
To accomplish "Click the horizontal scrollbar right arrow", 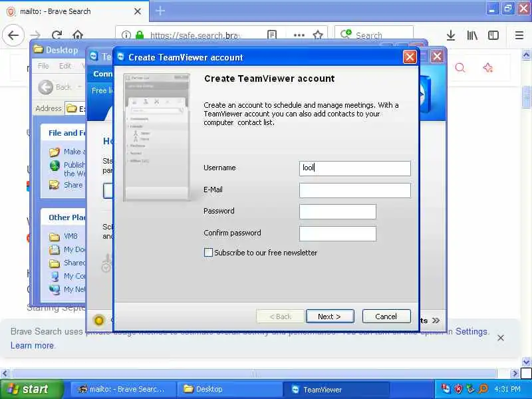I will [515, 374].
